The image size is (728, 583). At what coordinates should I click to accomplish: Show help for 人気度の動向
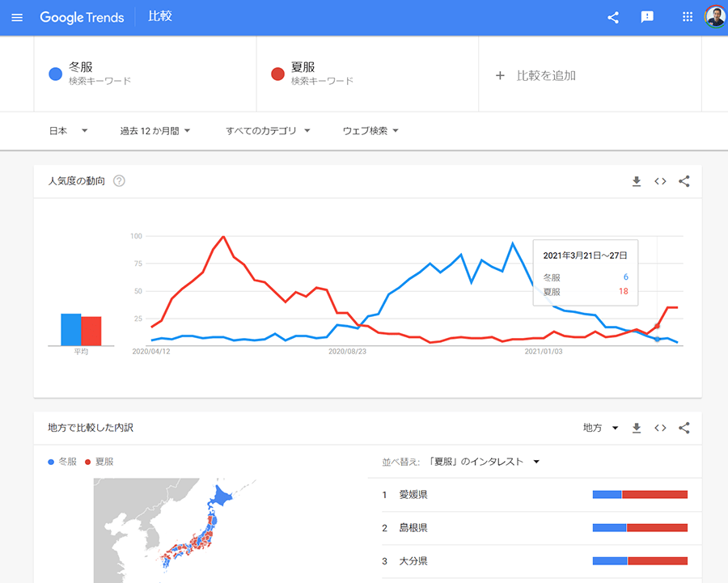point(119,181)
